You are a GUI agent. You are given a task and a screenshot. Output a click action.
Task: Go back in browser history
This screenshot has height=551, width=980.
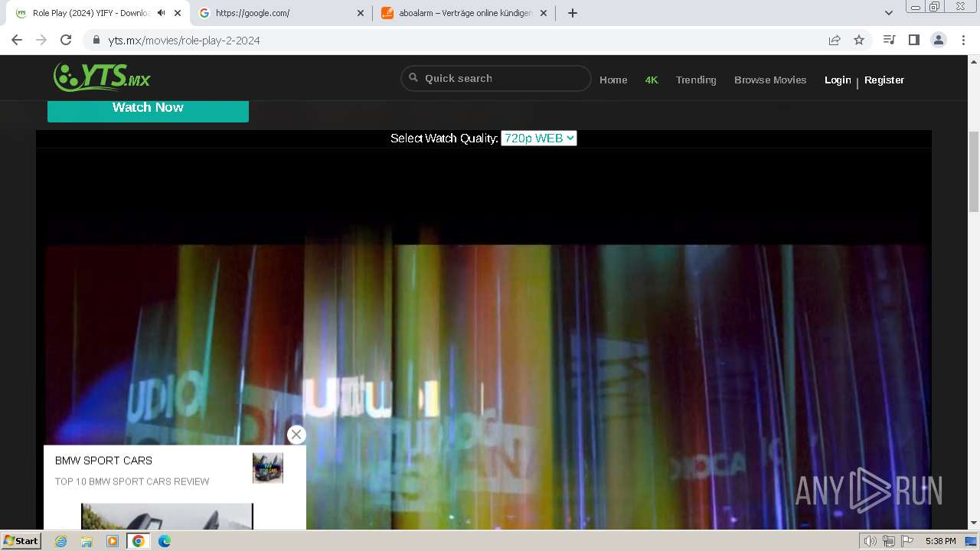(17, 40)
